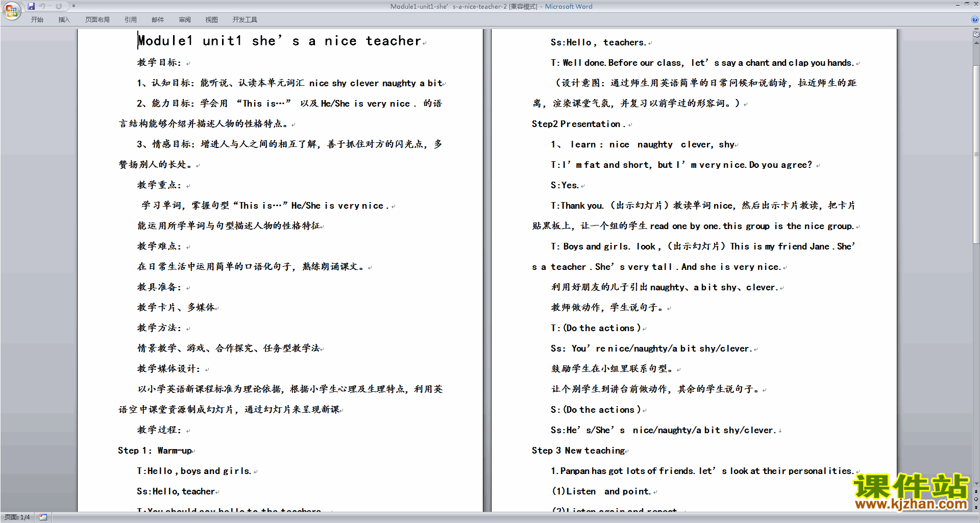Click the '教学重点:' heading

click(159, 185)
